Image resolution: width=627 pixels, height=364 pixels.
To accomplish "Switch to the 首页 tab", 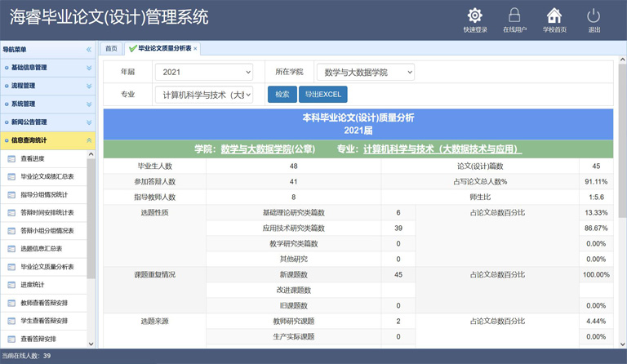I will pos(111,49).
